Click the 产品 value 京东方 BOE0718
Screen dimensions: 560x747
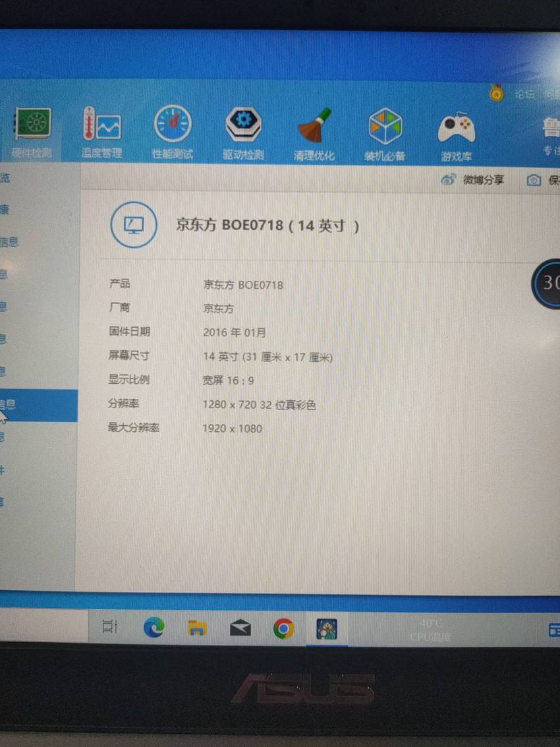[x=243, y=285]
